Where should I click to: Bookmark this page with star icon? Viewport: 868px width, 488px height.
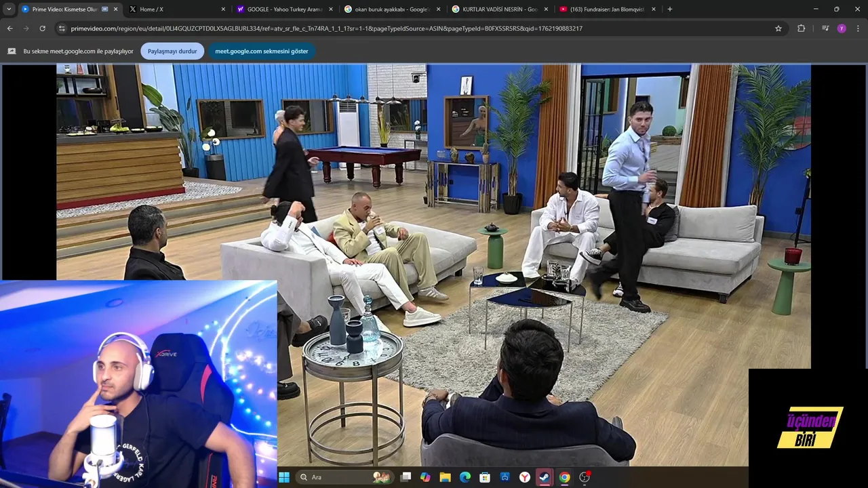[x=778, y=28]
